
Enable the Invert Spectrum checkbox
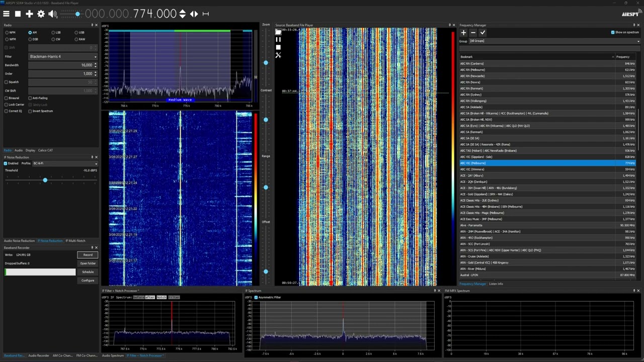[x=30, y=111]
